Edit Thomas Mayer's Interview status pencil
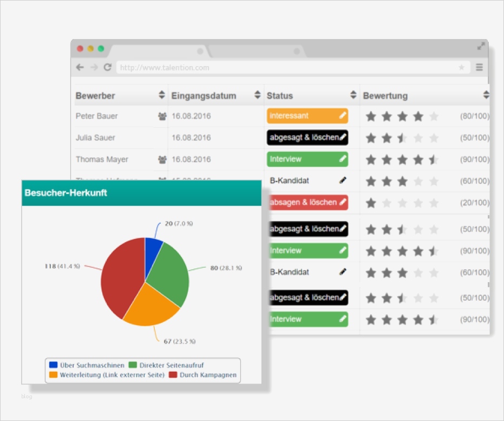 pyautogui.click(x=343, y=159)
